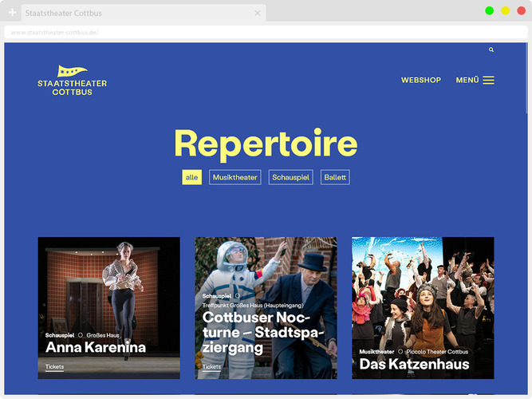Image resolution: width=532 pixels, height=399 pixels.
Task: Open the WEBSHOP menu link
Action: [x=420, y=80]
